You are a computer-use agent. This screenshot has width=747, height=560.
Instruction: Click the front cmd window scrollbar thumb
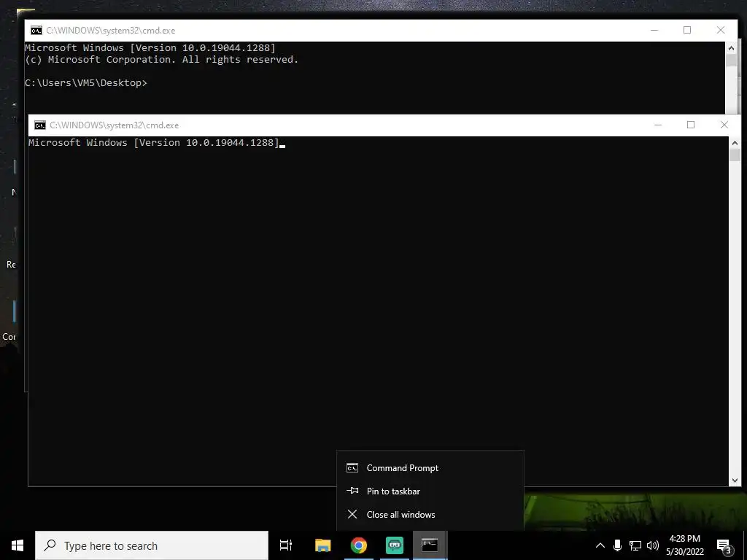tap(735, 155)
